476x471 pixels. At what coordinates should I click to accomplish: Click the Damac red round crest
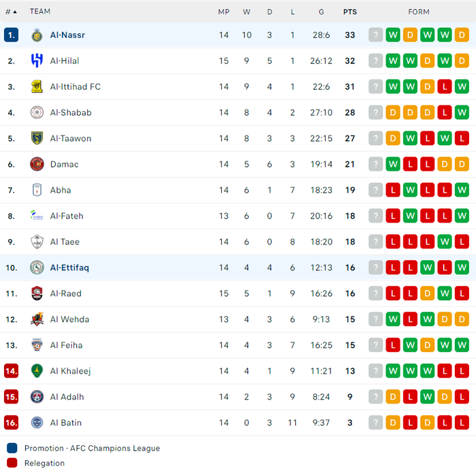tap(37, 164)
